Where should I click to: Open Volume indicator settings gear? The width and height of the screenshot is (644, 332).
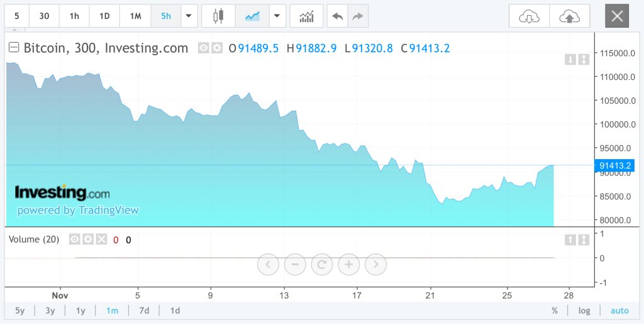coord(87,239)
